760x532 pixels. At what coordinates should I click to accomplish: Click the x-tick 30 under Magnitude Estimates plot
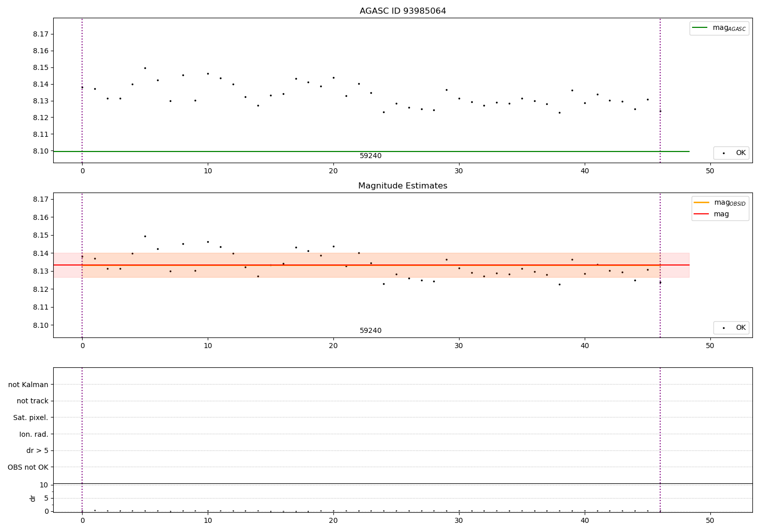[459, 346]
